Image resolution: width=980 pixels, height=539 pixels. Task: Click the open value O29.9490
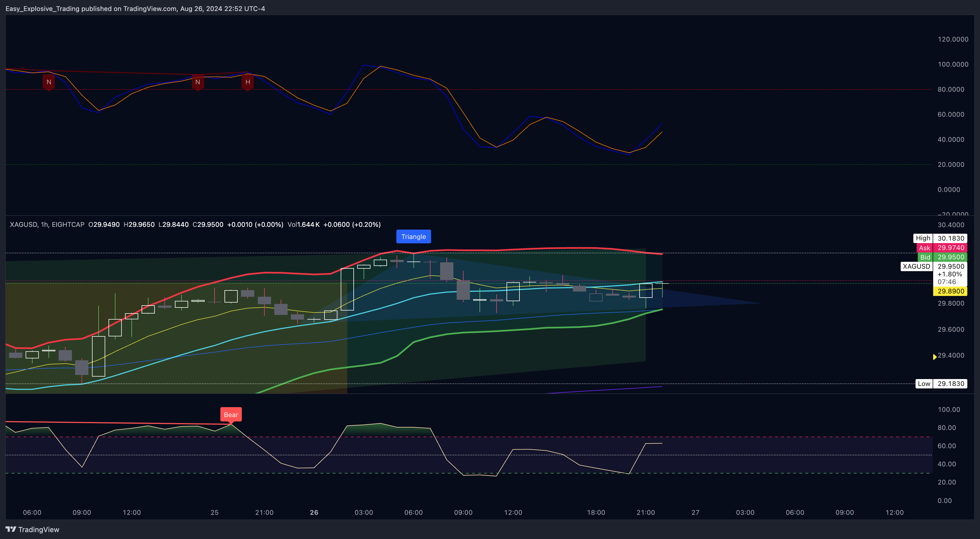tap(104, 224)
